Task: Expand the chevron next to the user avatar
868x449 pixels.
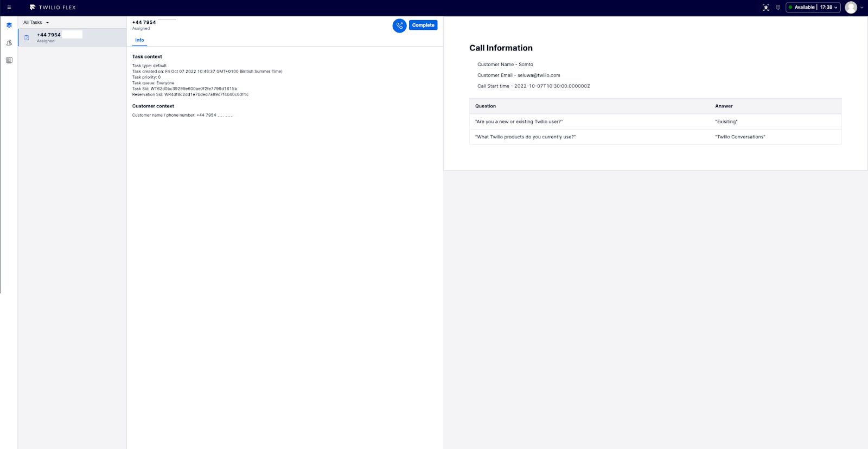Action: 861,8
